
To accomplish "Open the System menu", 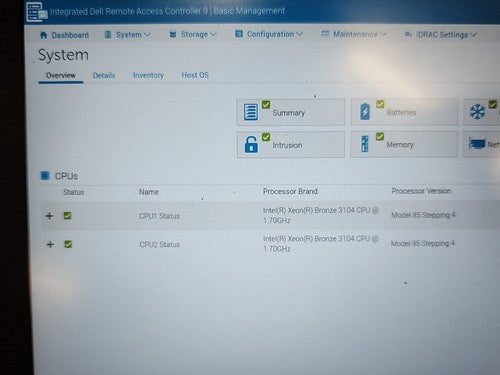I will click(128, 35).
